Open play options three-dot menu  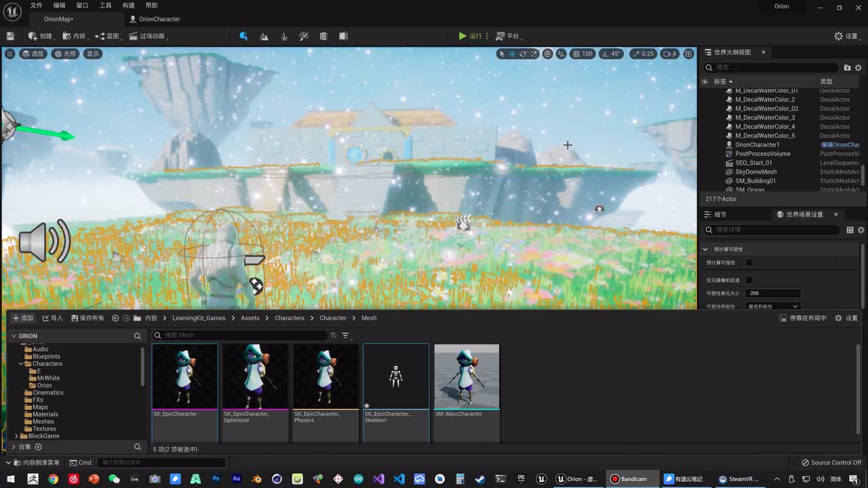(x=488, y=36)
